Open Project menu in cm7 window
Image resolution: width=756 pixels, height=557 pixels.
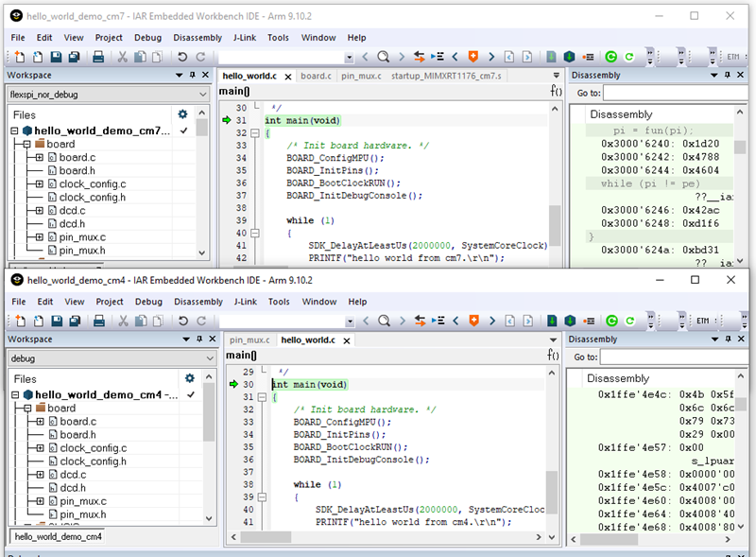tap(109, 38)
